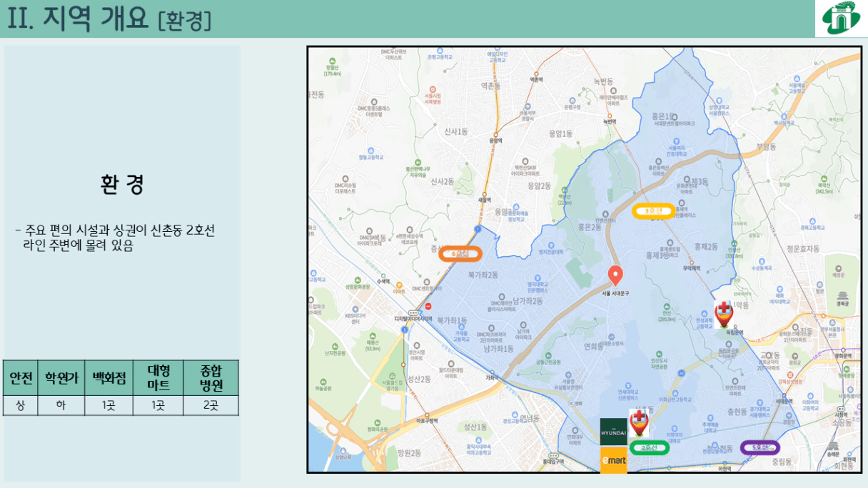Click the 서울여자간호대학교 school icon

click(x=677, y=141)
